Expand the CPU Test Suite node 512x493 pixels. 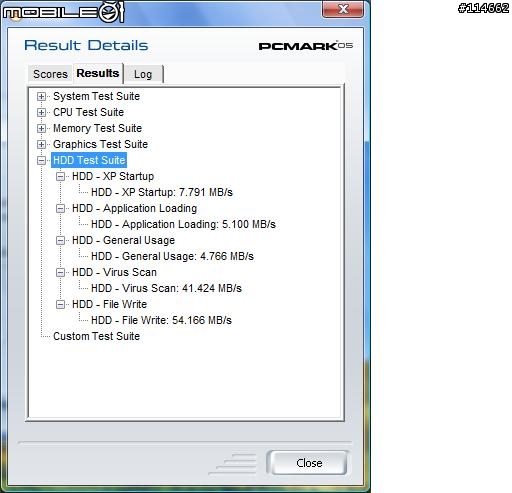[41, 113]
